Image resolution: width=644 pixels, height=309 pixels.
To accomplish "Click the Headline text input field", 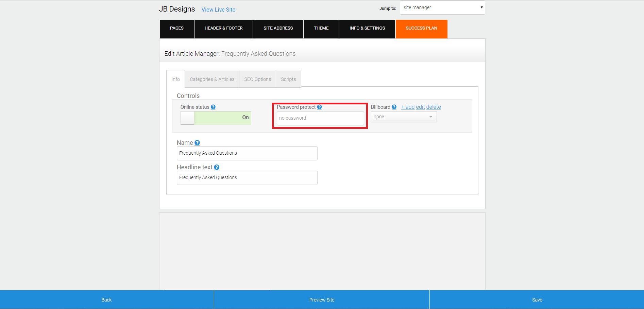I will pos(247,178).
